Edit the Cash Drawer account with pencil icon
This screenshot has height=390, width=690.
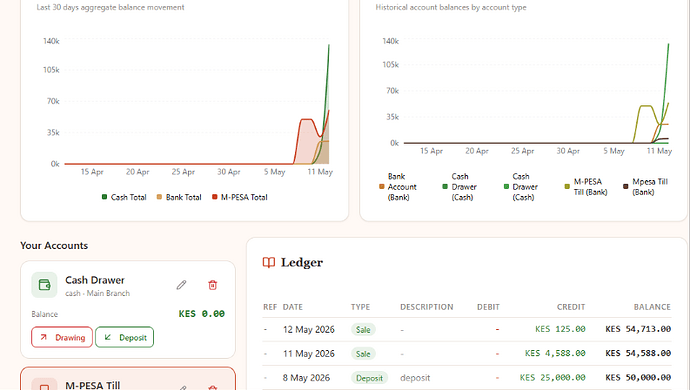click(x=181, y=285)
